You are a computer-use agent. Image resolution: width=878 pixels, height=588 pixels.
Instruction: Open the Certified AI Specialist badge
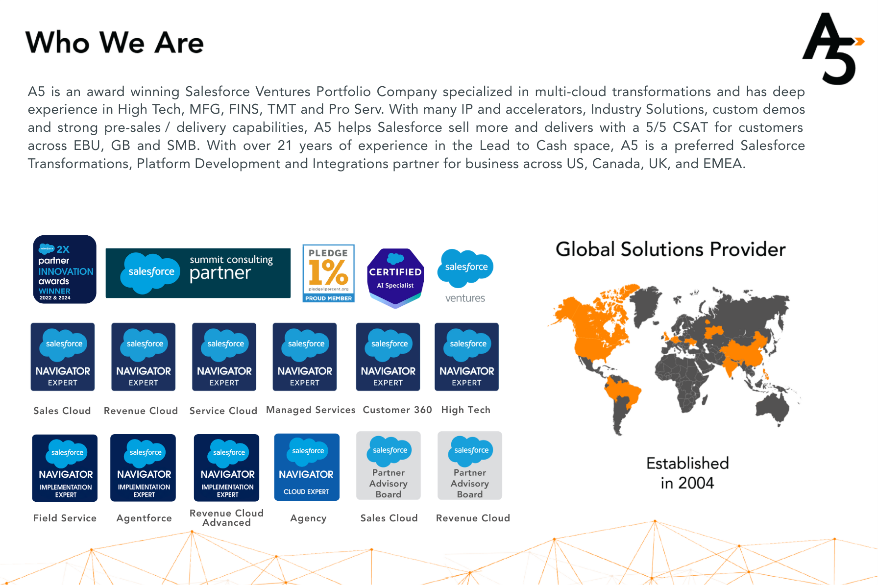coord(395,278)
